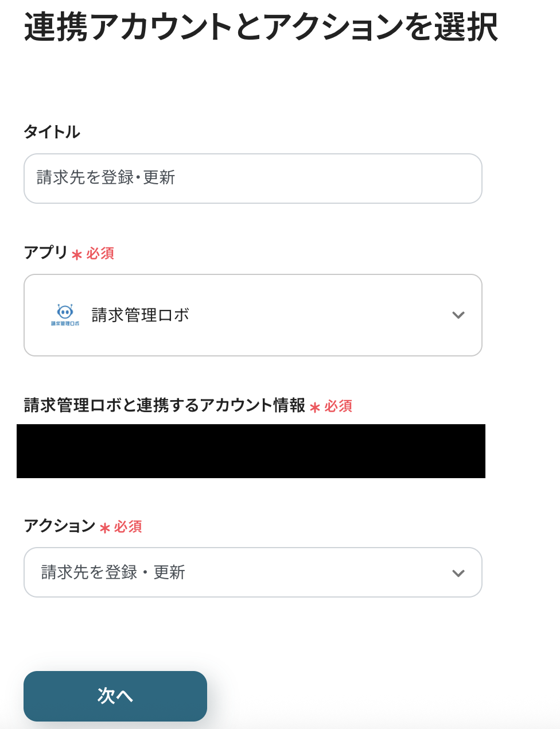Click the 請求管理ロボ app name text

click(x=141, y=315)
